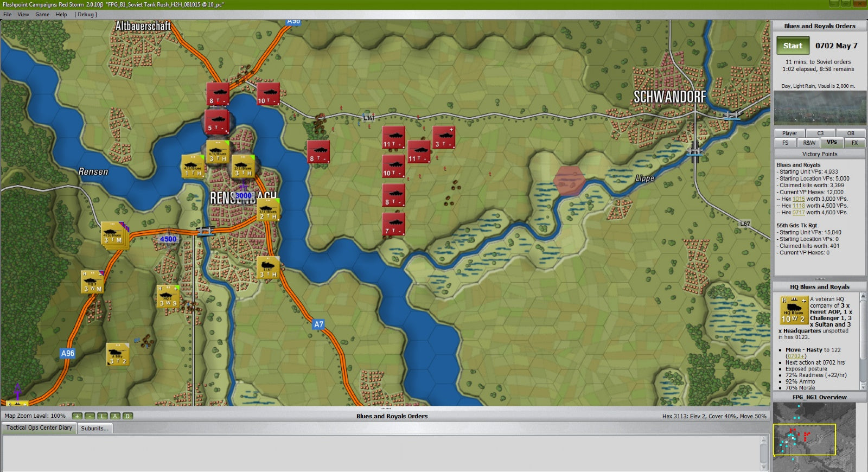Click the HQ Blues unit icon in info panel
This screenshot has width=868, height=472.
coord(793,310)
